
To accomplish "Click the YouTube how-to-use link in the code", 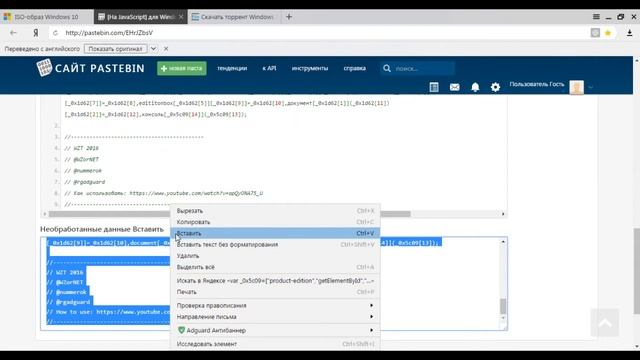I will coord(196,193).
